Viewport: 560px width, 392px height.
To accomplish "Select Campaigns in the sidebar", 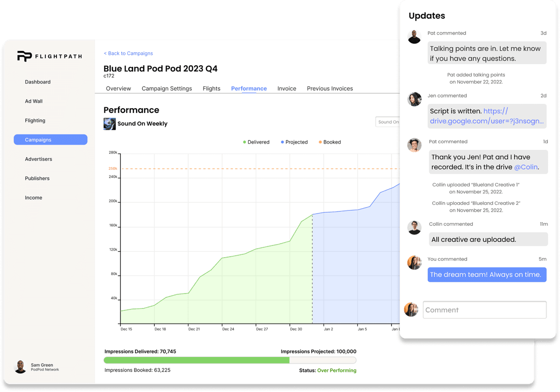I will point(50,140).
